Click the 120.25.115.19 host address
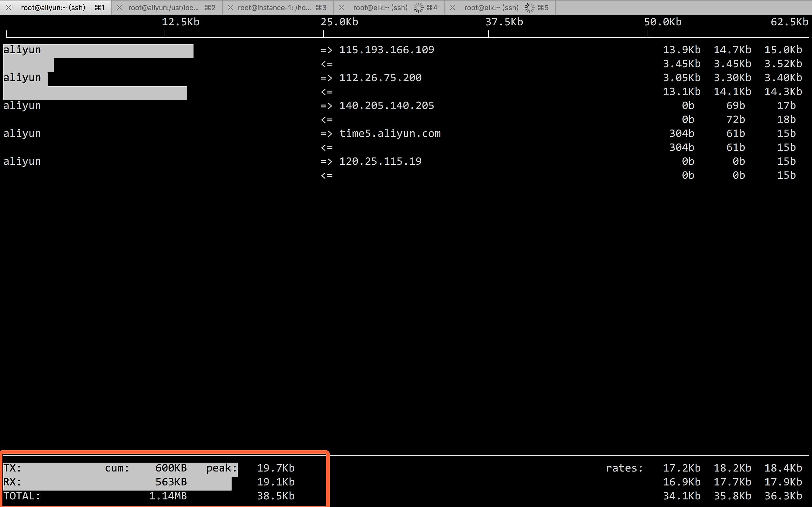812x507 pixels. click(x=380, y=161)
